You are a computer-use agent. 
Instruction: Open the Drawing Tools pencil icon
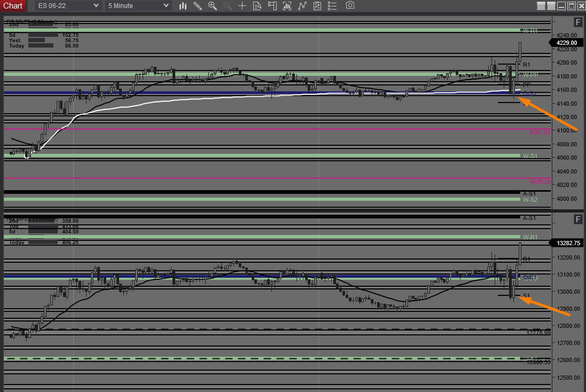click(198, 5)
